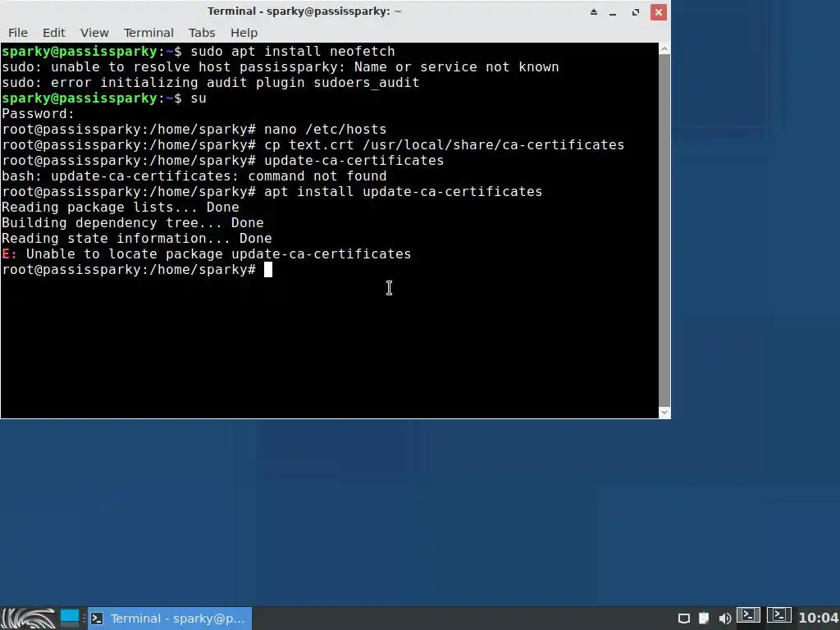The width and height of the screenshot is (840, 630).
Task: Click the 'cp text.crt' command line
Action: tap(313, 144)
